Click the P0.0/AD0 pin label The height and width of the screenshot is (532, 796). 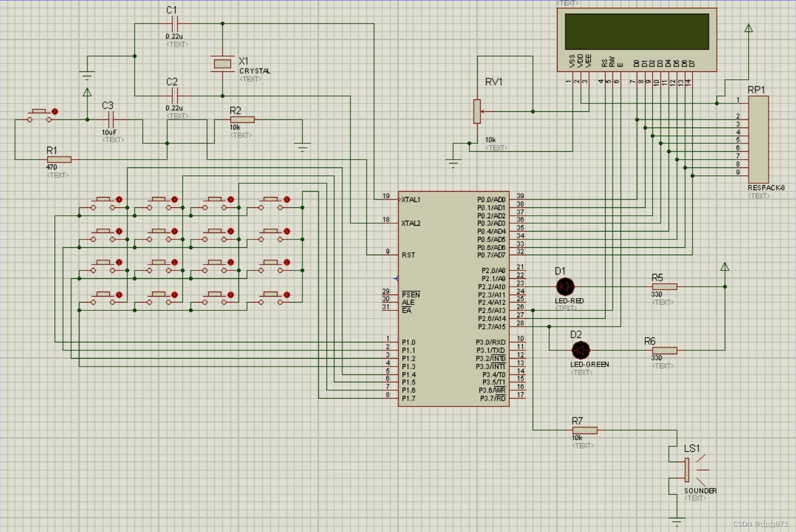(x=491, y=199)
